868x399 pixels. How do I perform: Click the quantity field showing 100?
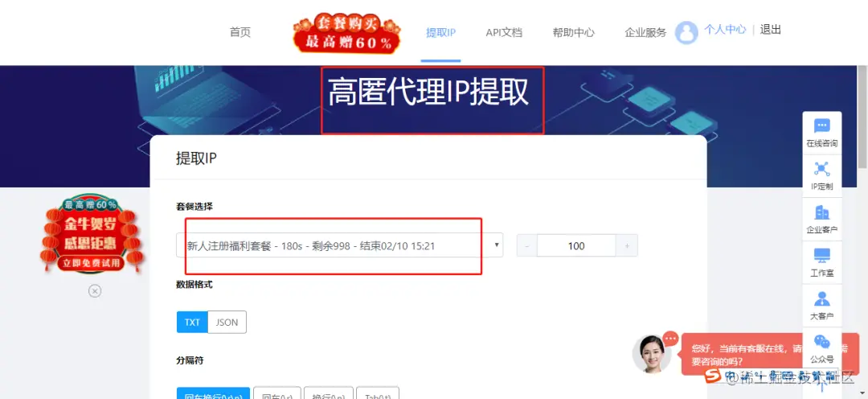pyautogui.click(x=576, y=245)
